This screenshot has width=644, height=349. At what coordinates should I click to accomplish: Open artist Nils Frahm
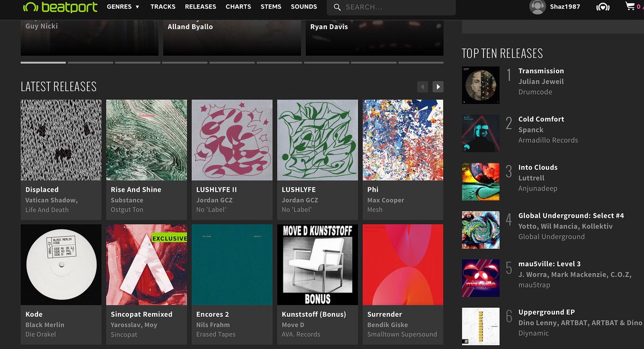213,324
